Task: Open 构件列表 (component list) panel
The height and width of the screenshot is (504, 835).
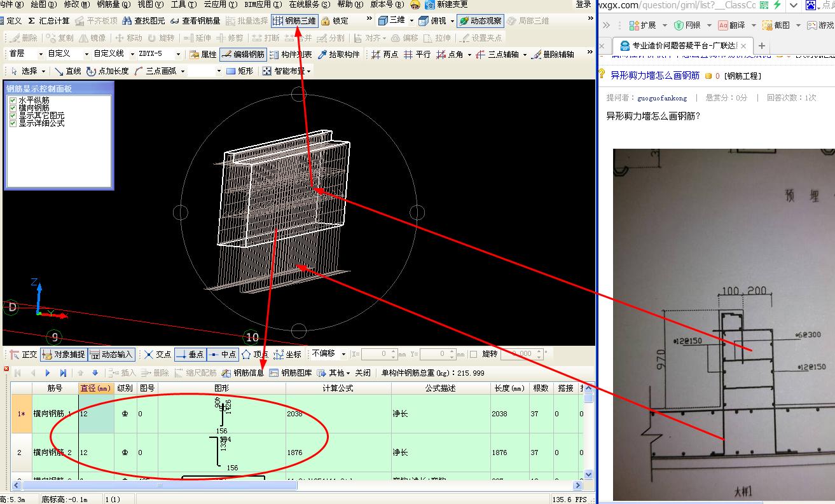Action: point(291,54)
